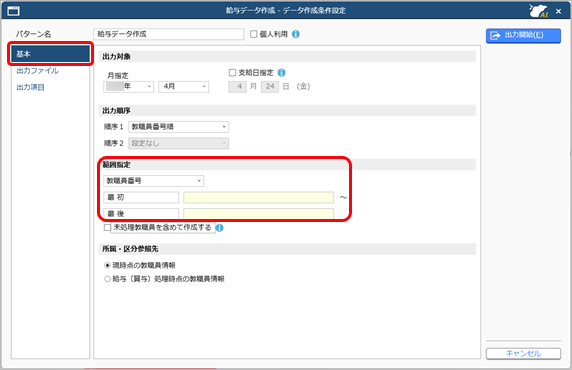The height and width of the screenshot is (370, 572).
Task: Click the window menu icon in title bar
Action: tap(13, 11)
